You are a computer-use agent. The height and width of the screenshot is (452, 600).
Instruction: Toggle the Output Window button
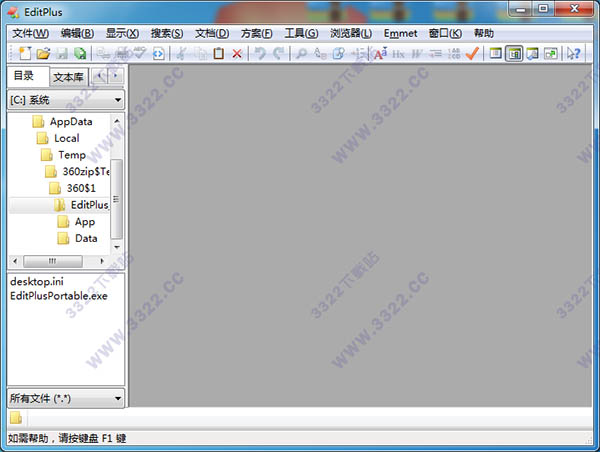click(533, 53)
